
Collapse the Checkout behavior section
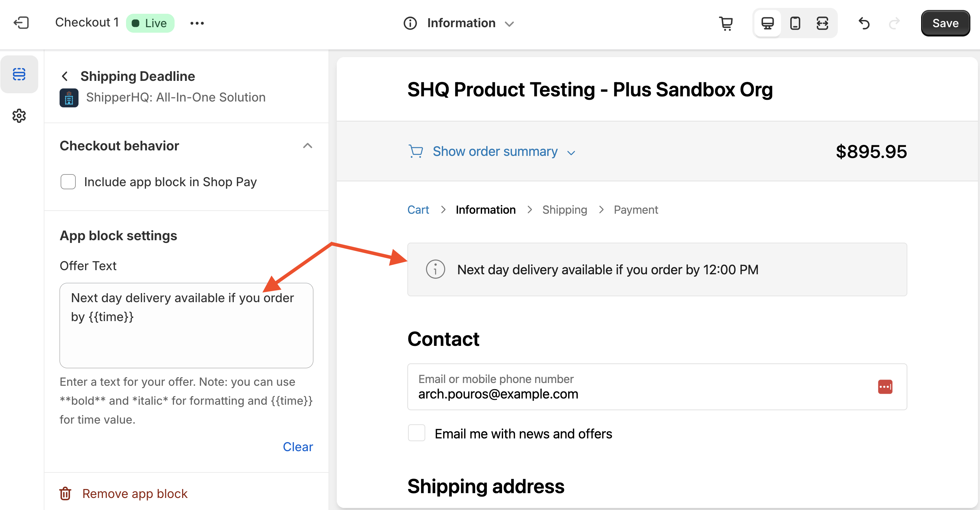[307, 146]
